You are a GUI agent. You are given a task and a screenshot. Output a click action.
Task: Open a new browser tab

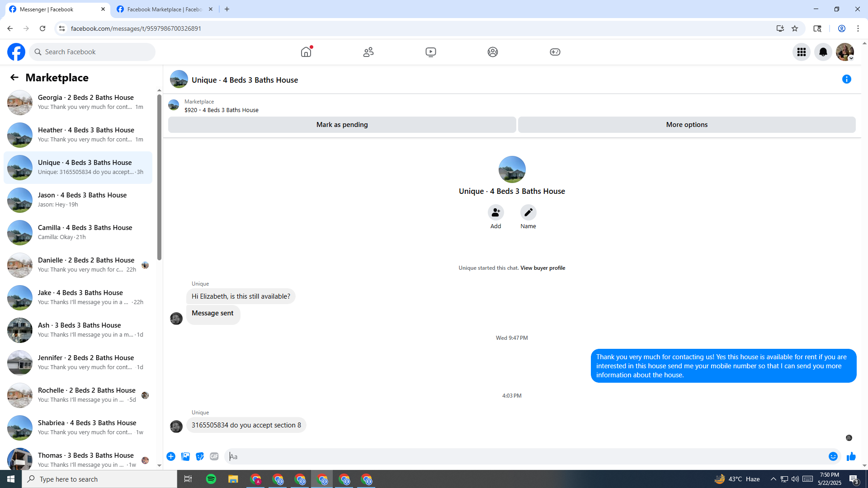(227, 9)
